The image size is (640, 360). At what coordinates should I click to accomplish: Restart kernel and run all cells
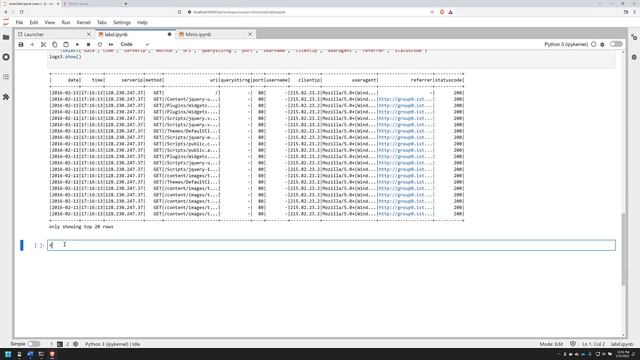111,44
